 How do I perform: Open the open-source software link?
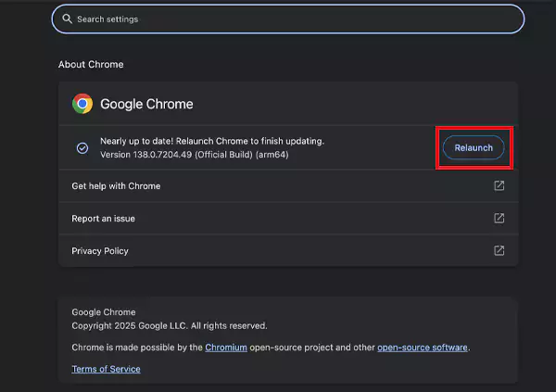click(423, 348)
